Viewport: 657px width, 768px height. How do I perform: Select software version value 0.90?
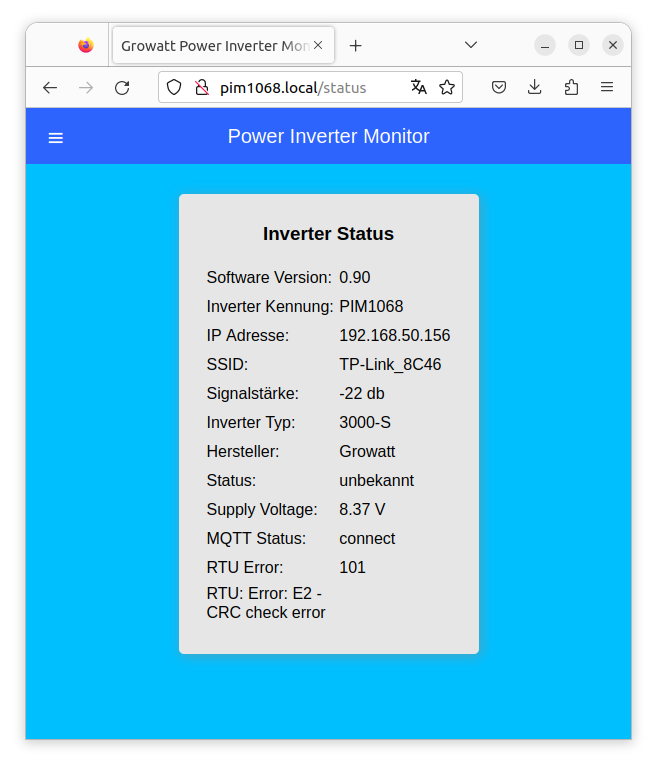355,277
